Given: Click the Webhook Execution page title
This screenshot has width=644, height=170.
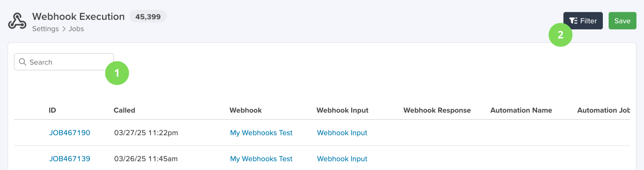Looking at the screenshot, I should pyautogui.click(x=78, y=16).
